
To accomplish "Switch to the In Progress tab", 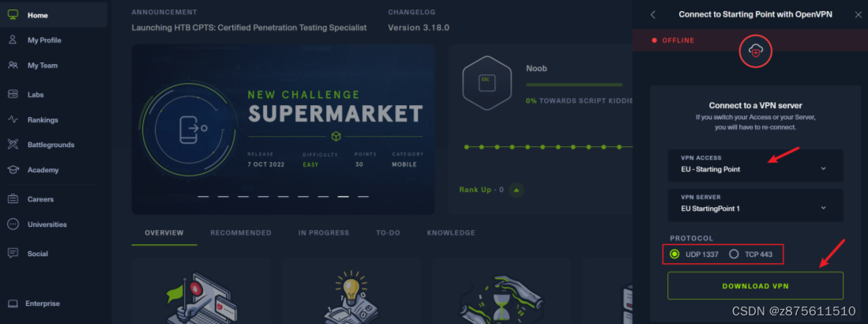I will coord(324,233).
